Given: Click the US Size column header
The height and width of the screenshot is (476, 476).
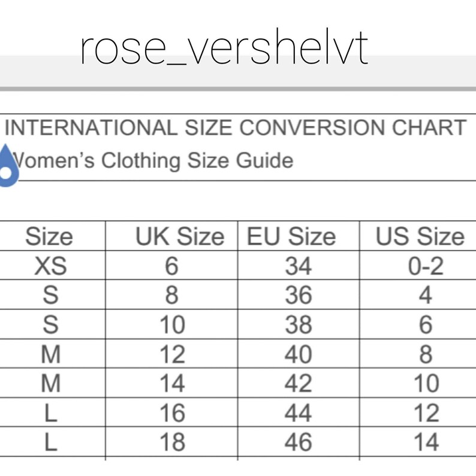Looking at the screenshot, I should pos(420,236).
